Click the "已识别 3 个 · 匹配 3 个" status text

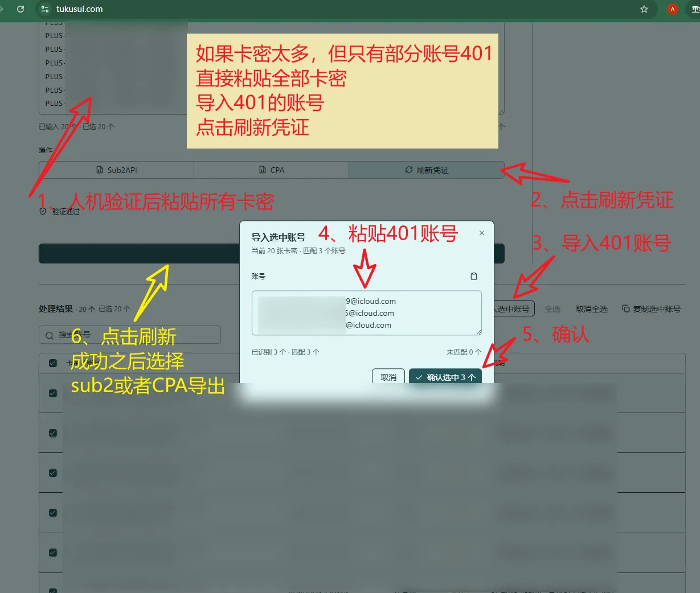coord(285,352)
